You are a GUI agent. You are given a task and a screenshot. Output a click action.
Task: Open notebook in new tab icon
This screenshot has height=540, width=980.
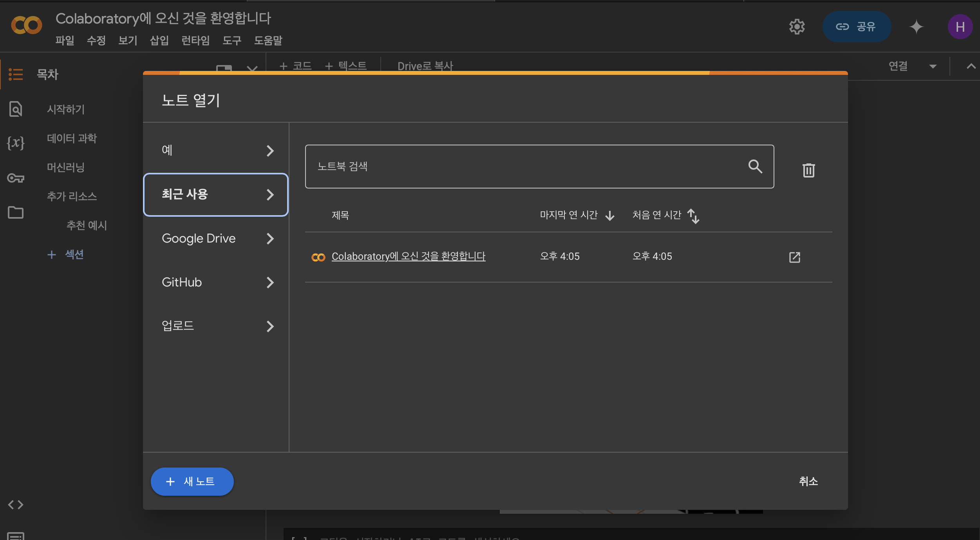click(x=794, y=257)
